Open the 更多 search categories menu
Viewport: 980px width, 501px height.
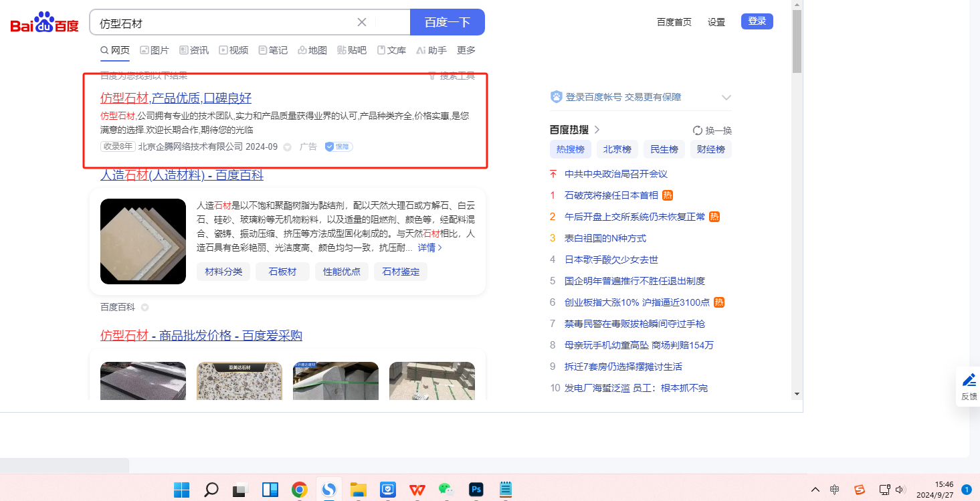[466, 50]
